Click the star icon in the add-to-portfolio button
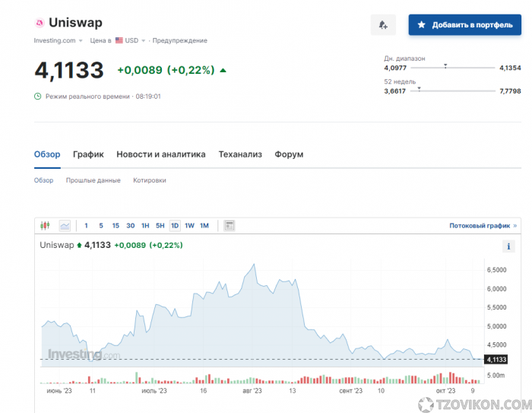Image resolution: width=532 pixels, height=413 pixels. (421, 25)
